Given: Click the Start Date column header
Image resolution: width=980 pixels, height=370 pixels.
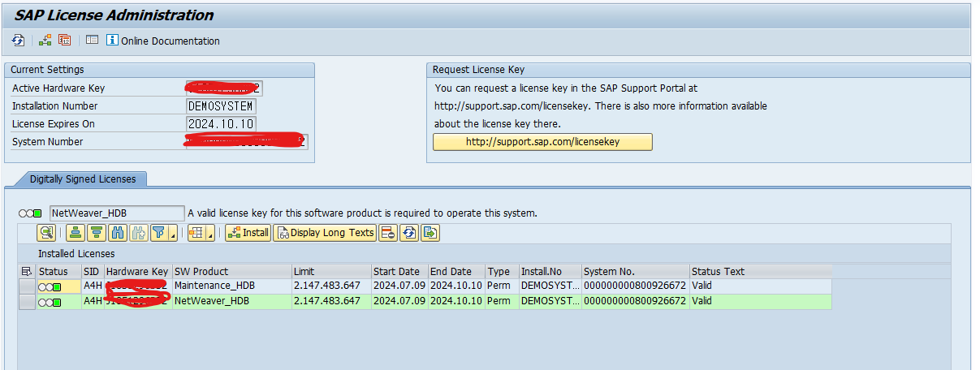Looking at the screenshot, I should click(399, 271).
